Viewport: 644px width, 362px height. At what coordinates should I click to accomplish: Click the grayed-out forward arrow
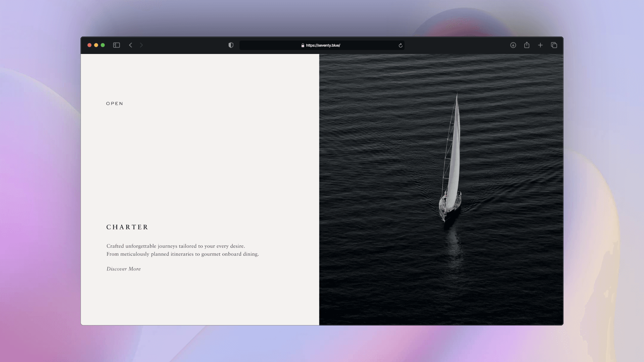pos(141,45)
